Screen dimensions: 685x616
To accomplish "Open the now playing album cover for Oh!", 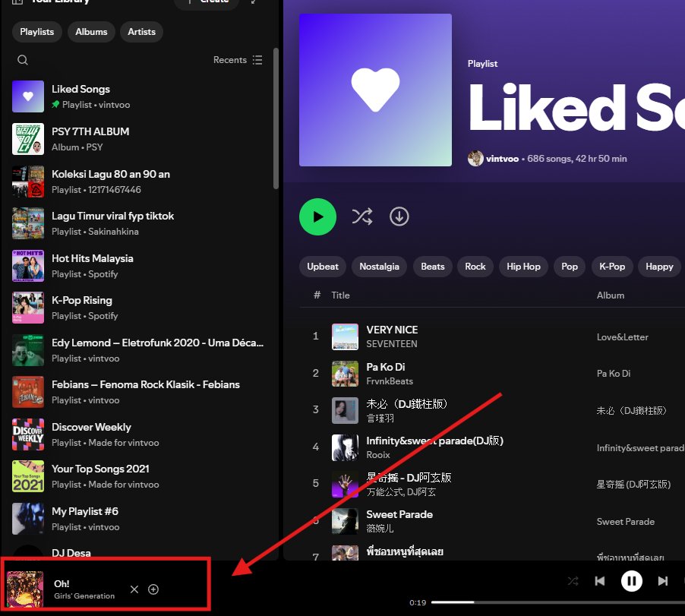I will pyautogui.click(x=25, y=589).
